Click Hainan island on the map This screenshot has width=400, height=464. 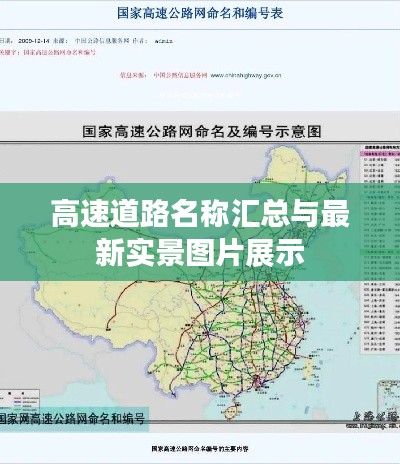coord(232,408)
